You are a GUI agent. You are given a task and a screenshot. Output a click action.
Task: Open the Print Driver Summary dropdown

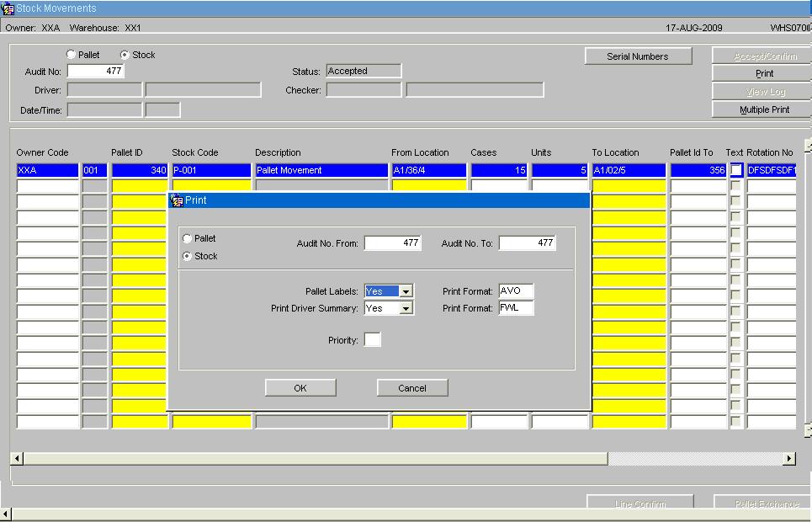pyautogui.click(x=406, y=308)
